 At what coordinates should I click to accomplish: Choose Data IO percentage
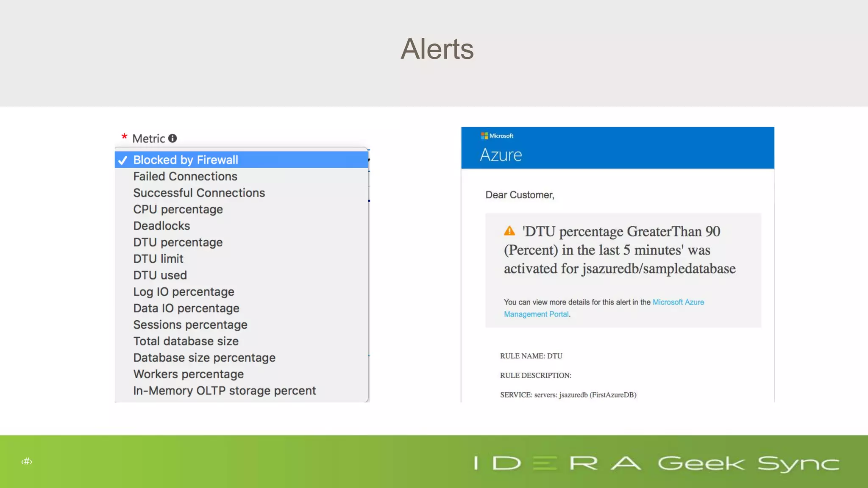(242, 308)
